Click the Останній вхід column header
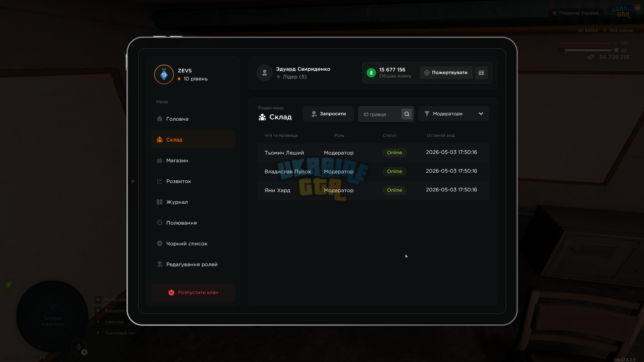The image size is (644, 362). pyautogui.click(x=441, y=135)
